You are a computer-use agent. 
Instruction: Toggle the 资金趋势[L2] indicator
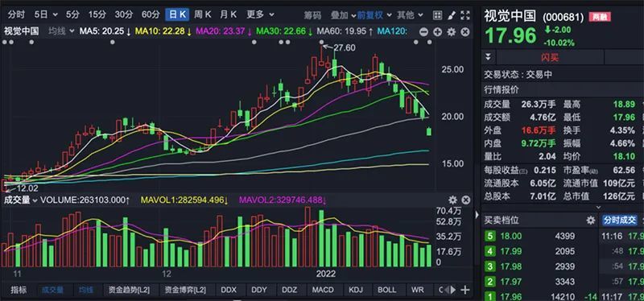[129, 290]
